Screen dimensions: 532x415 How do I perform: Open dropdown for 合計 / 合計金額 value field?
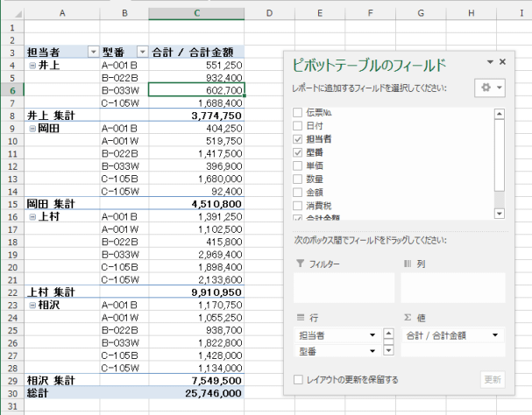pos(496,334)
